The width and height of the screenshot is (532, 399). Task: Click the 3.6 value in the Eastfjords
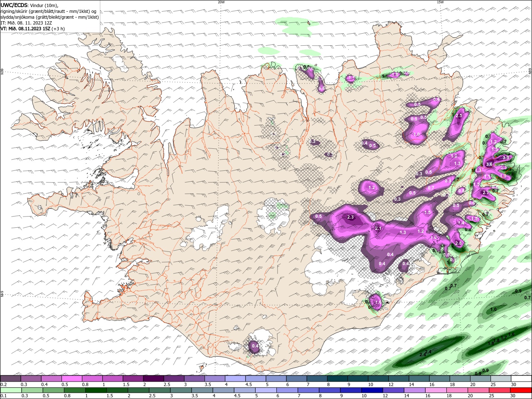click(x=489, y=164)
